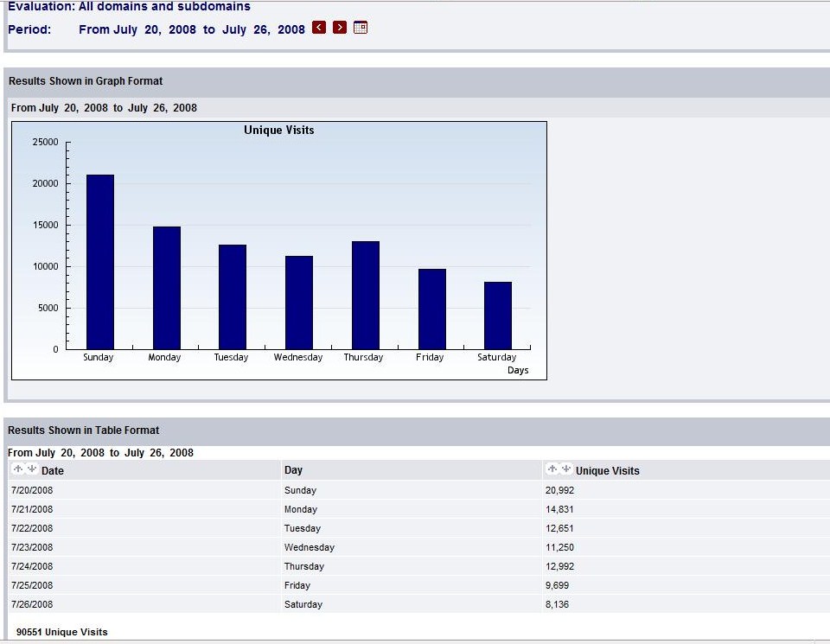Click the Saturday bar in the chart

click(498, 316)
